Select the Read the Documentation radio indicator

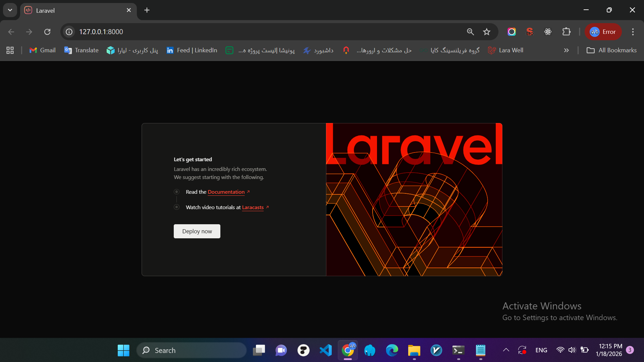point(176,192)
